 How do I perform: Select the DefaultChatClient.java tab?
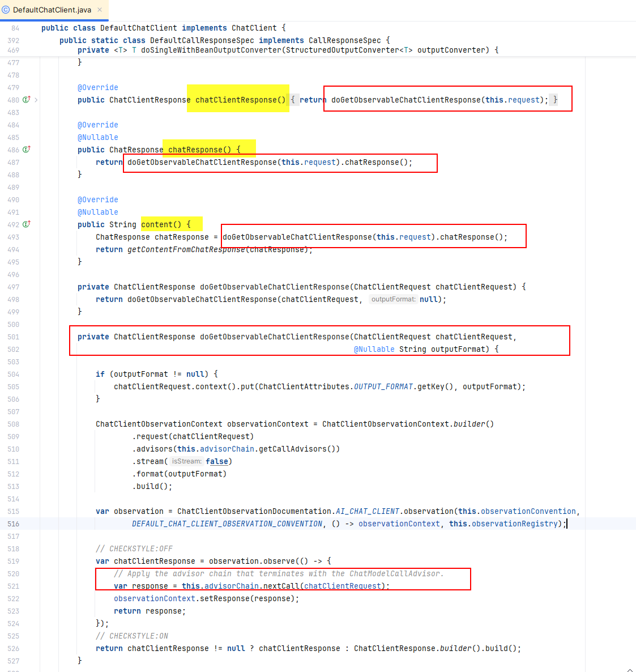tap(52, 10)
